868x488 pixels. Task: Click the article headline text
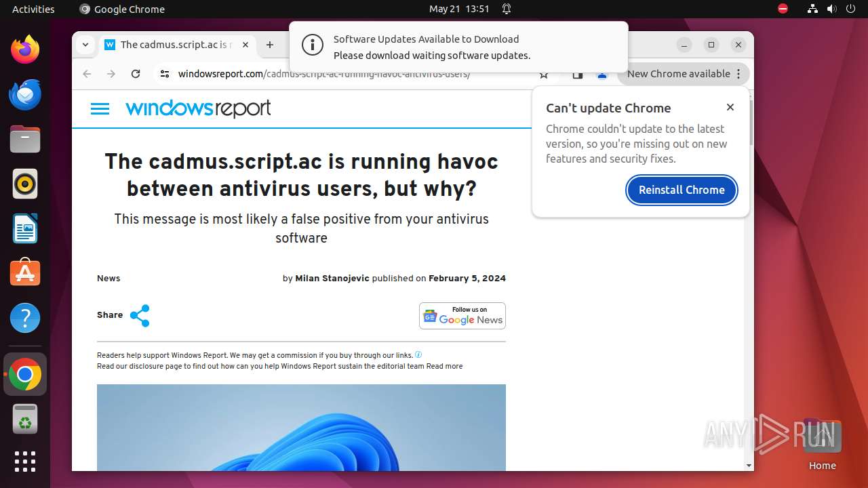tap(301, 175)
